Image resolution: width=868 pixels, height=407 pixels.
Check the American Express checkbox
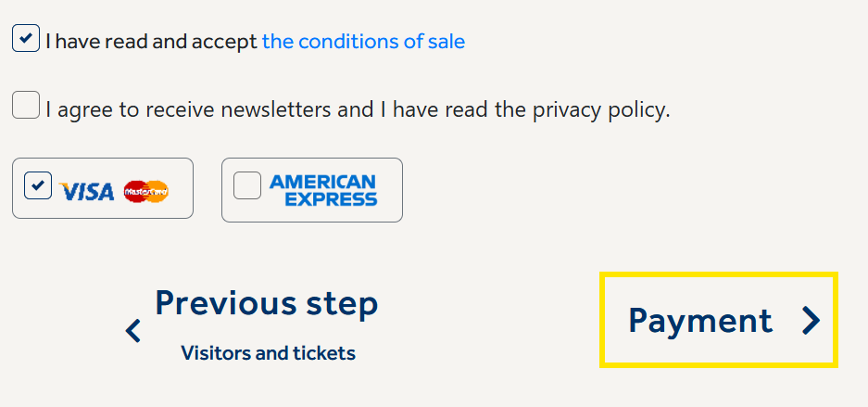tap(247, 186)
